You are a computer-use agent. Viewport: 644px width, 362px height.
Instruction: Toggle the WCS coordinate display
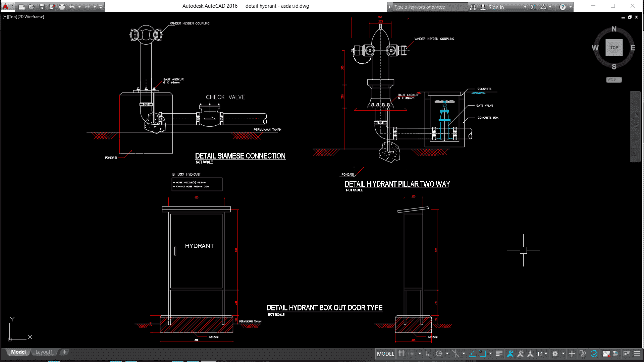click(x=614, y=79)
